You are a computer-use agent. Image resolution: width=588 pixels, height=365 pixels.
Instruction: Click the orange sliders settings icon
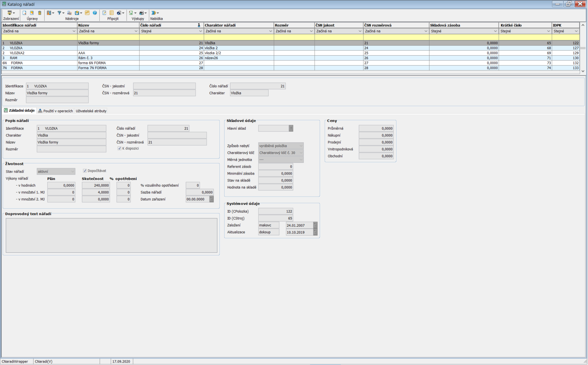point(87,13)
